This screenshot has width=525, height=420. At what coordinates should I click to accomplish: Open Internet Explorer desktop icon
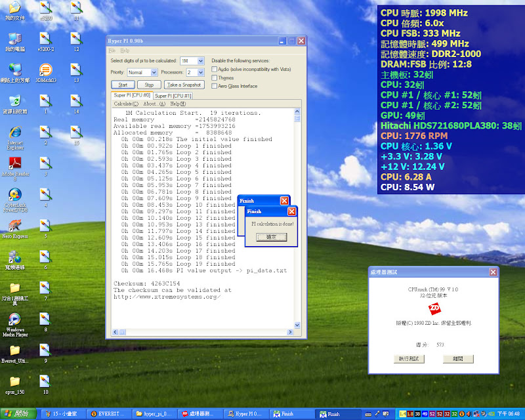14,131
